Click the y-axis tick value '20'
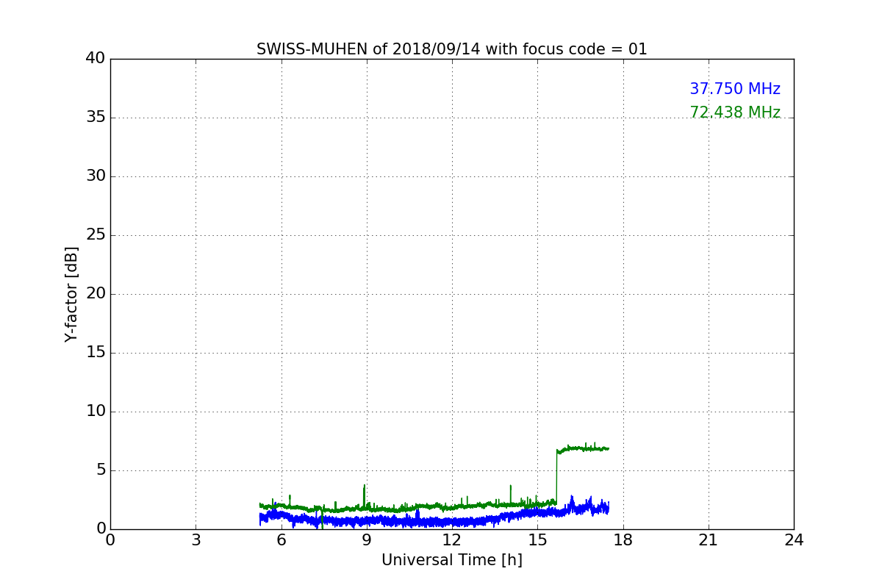This screenshot has height=588, width=882. click(x=96, y=293)
